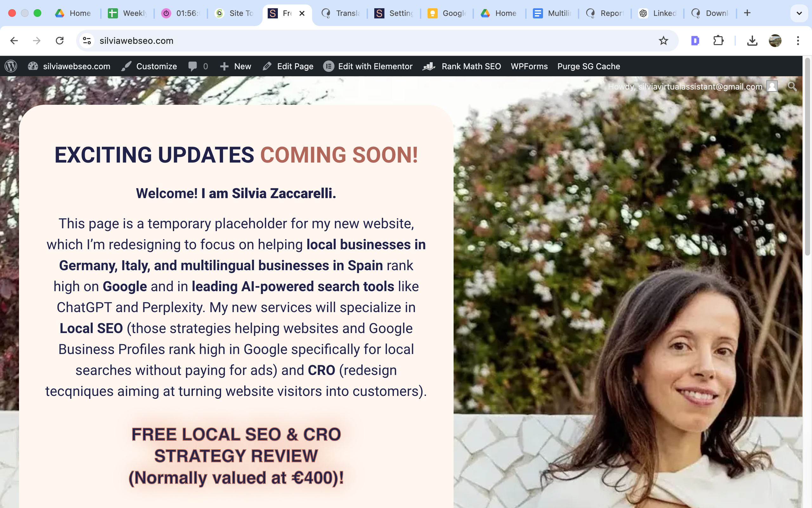
Task: Open a new browser tab
Action: [747, 13]
